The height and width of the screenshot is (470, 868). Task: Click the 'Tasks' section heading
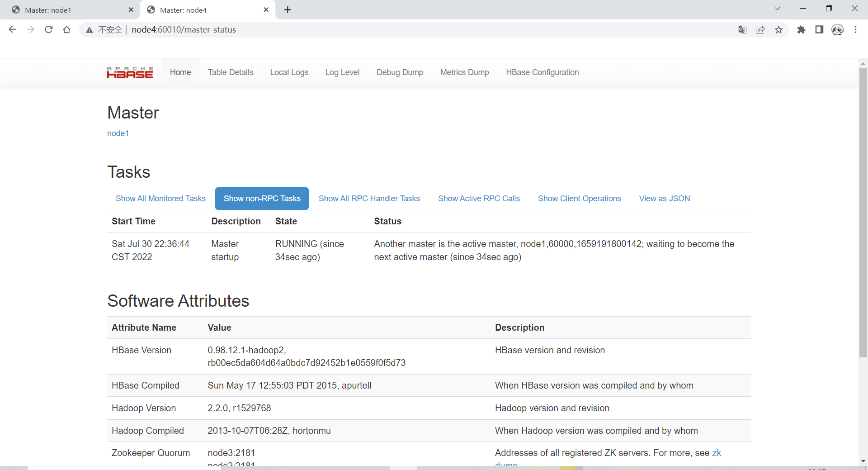pyautogui.click(x=129, y=172)
